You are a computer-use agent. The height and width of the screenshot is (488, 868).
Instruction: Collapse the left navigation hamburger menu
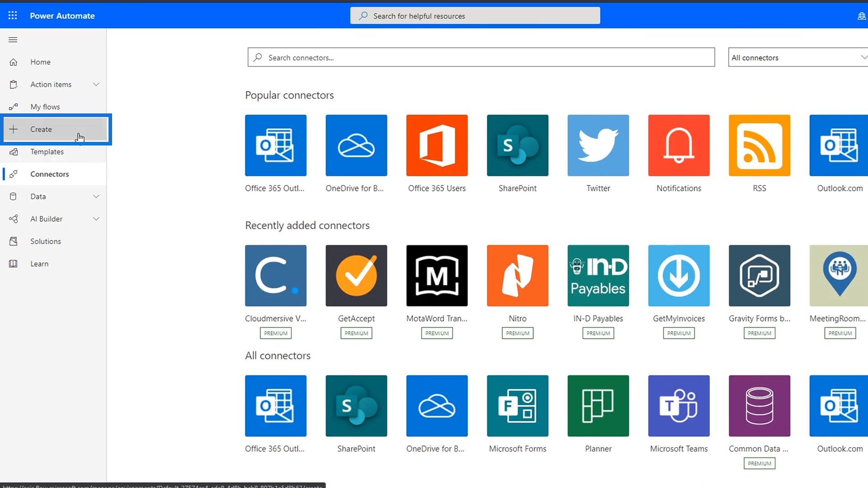pos(13,40)
